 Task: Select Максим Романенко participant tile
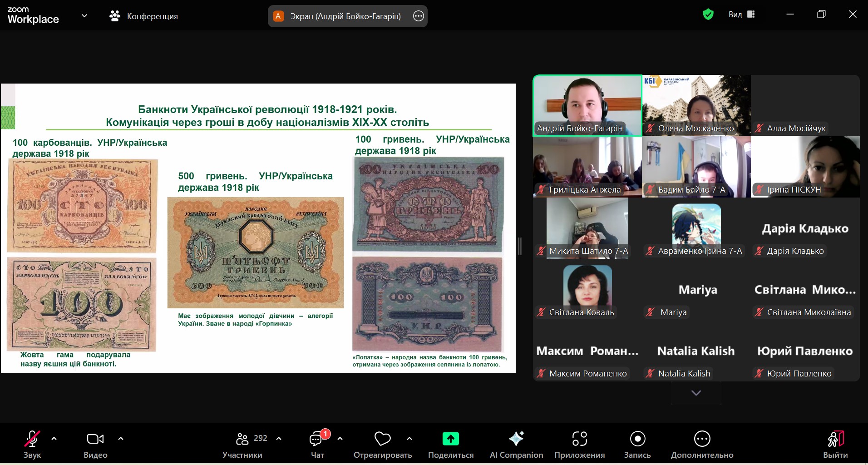tap(587, 351)
